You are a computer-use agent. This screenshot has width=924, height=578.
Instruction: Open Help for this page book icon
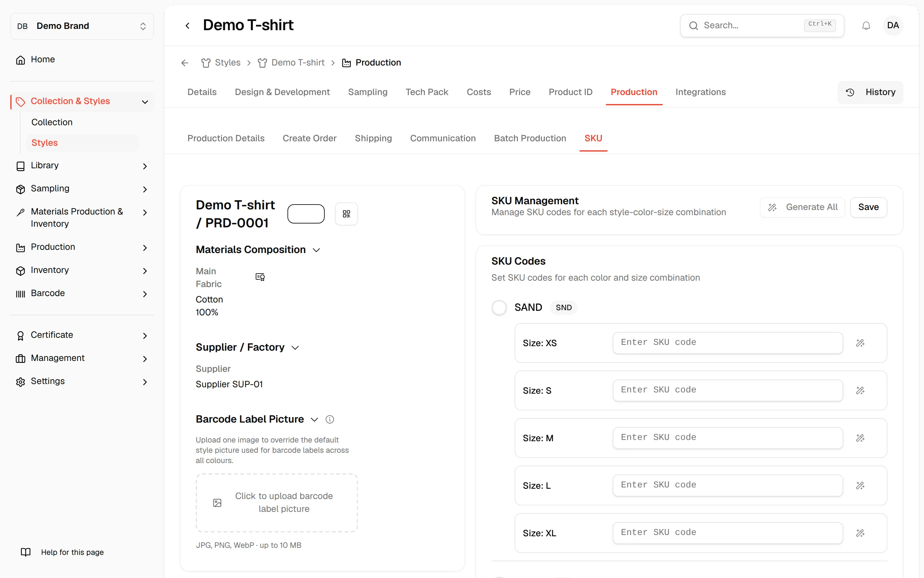26,552
